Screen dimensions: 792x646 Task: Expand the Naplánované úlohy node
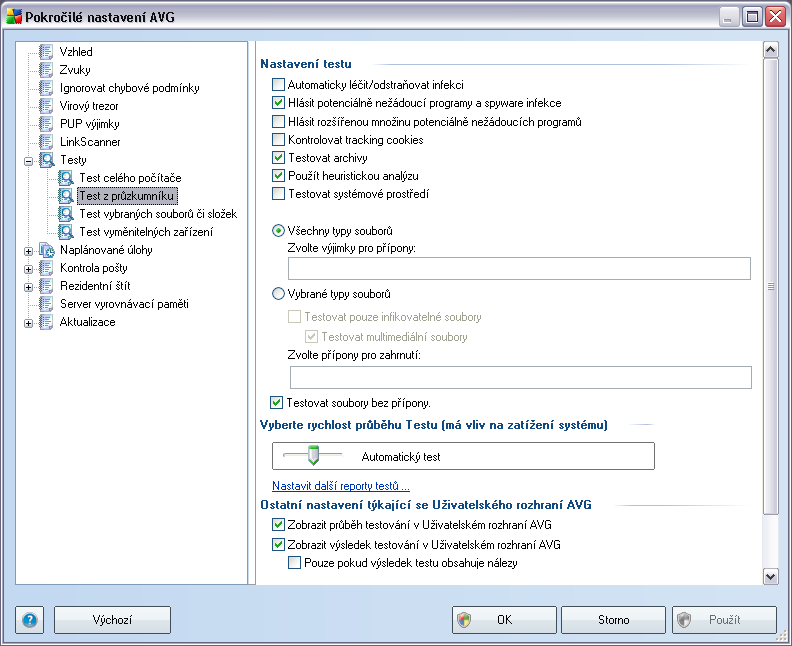pos(29,251)
